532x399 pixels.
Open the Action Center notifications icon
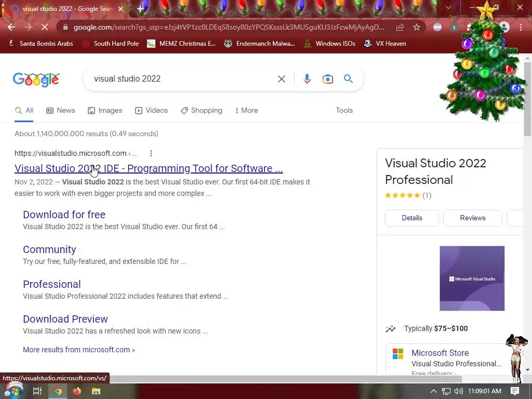[515, 391]
